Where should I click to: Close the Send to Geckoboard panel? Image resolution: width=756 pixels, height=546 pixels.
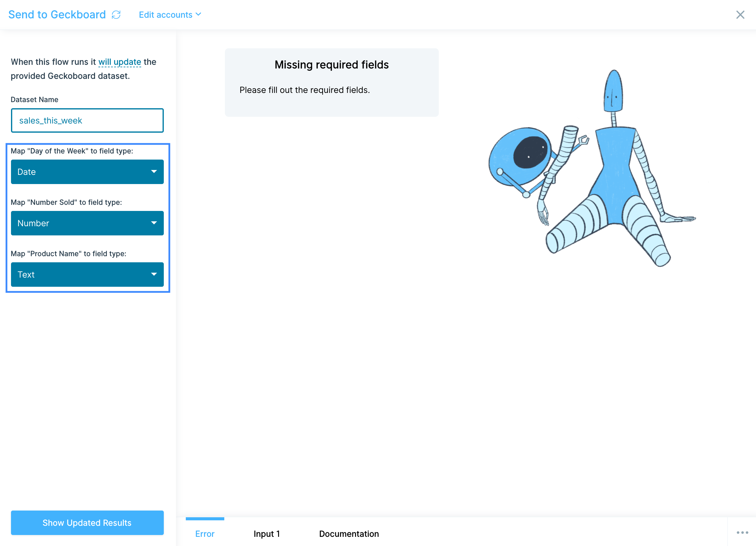[x=740, y=15]
